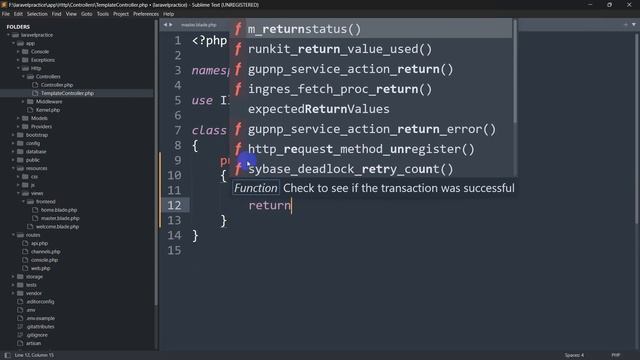Expand the tests folder
This screenshot has height=360, width=640.
(13, 285)
